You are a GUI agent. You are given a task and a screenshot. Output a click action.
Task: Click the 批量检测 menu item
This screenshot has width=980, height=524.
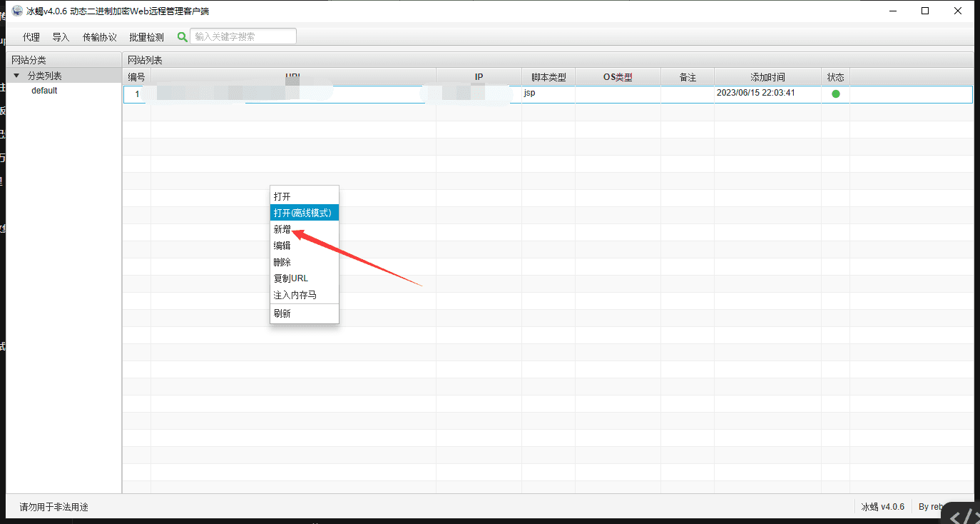click(x=146, y=37)
